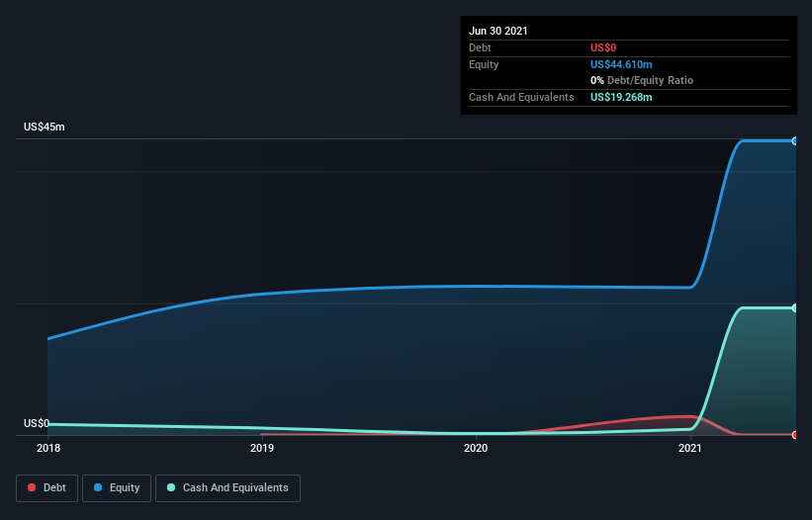Toggle the Debt legend series
812x520 pixels.
46,488
